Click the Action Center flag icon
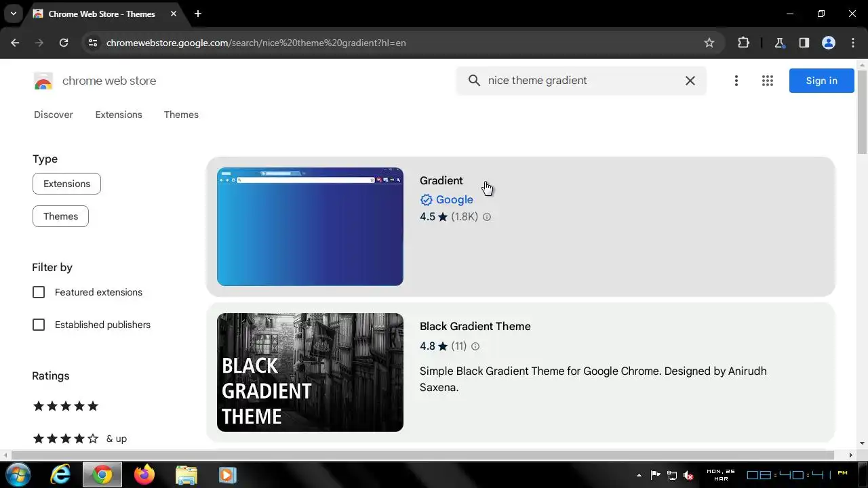The height and width of the screenshot is (488, 868). 655,475
